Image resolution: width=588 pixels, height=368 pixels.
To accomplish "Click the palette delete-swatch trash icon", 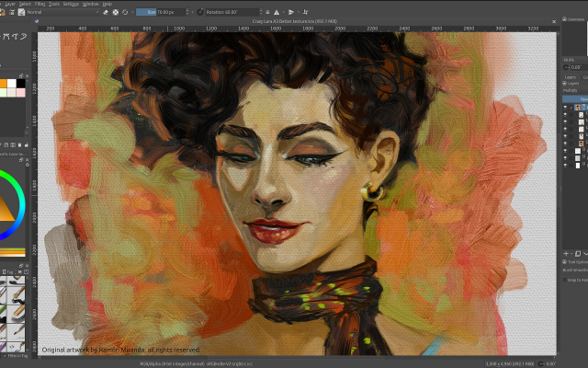I will tap(19, 145).
